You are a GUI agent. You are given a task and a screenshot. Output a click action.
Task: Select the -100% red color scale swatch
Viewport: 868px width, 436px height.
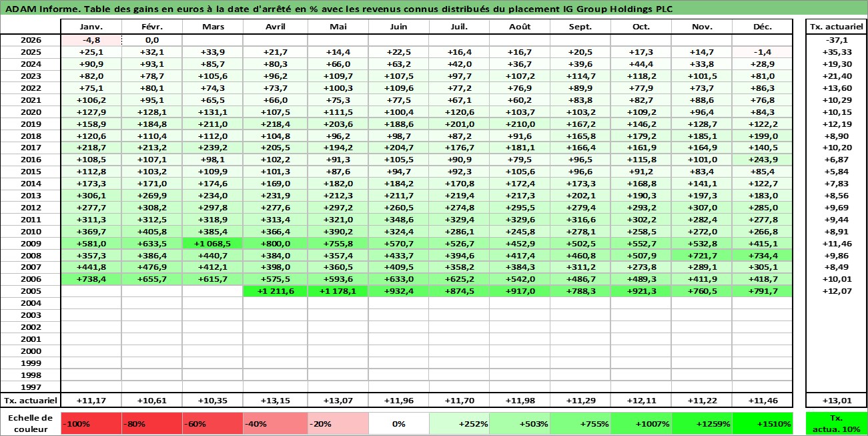point(91,423)
